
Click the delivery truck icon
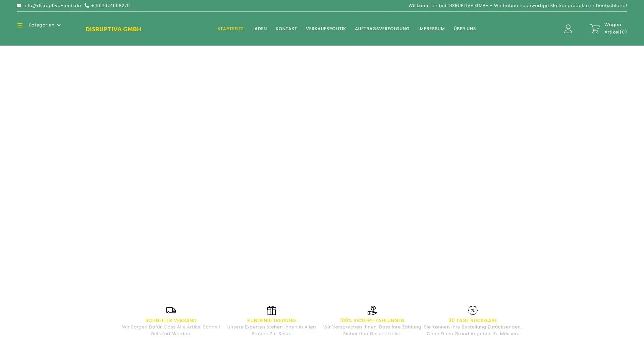point(171,310)
